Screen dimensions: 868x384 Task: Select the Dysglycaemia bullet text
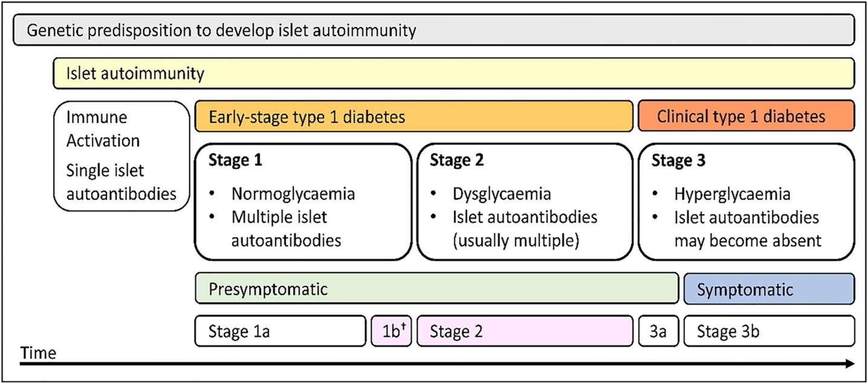coord(503,195)
